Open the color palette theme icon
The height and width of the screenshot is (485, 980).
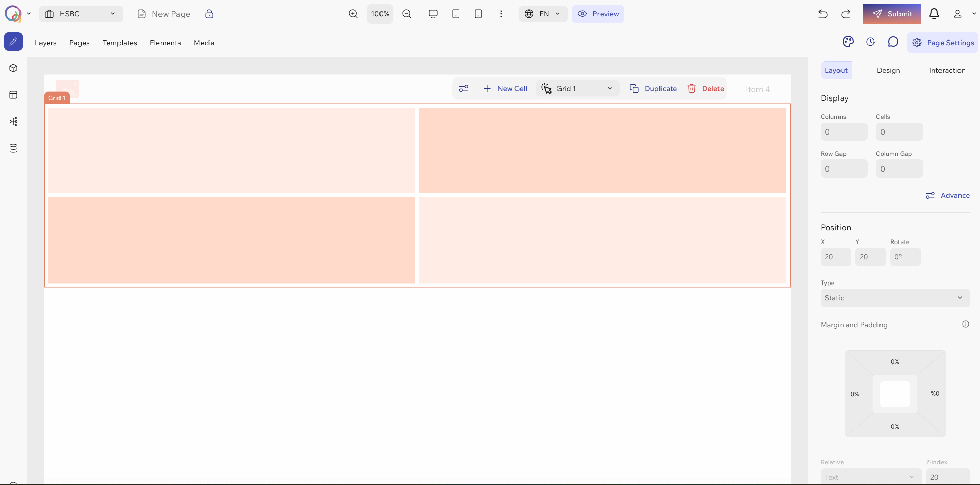click(848, 42)
